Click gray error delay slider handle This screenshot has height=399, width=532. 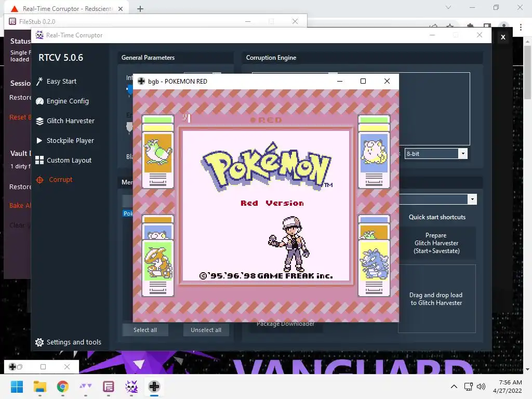129,127
